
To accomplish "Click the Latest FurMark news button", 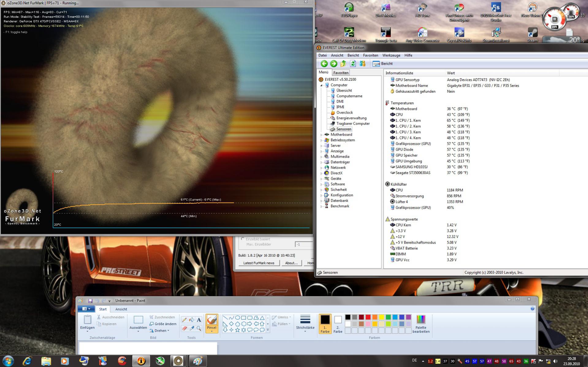I will pos(259,263).
